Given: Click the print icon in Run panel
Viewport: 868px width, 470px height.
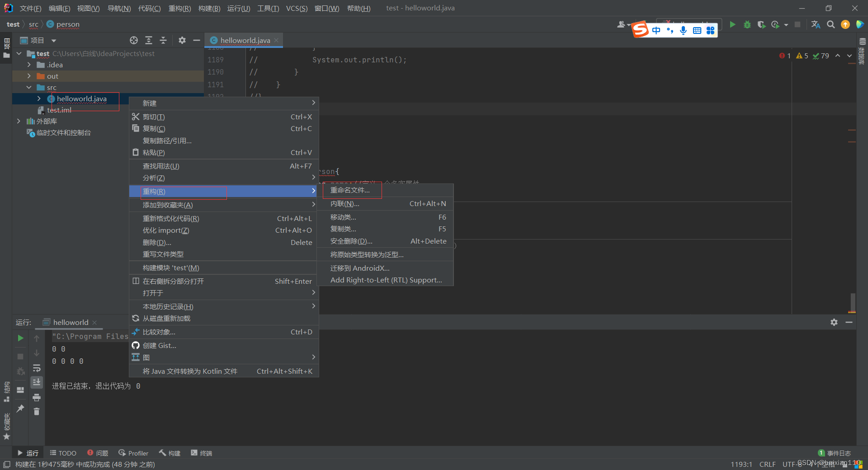Looking at the screenshot, I should 37,398.
